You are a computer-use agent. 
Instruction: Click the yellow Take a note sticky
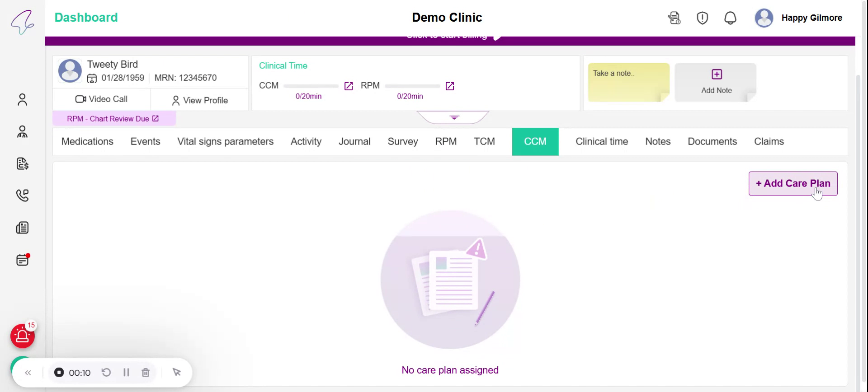(x=628, y=82)
